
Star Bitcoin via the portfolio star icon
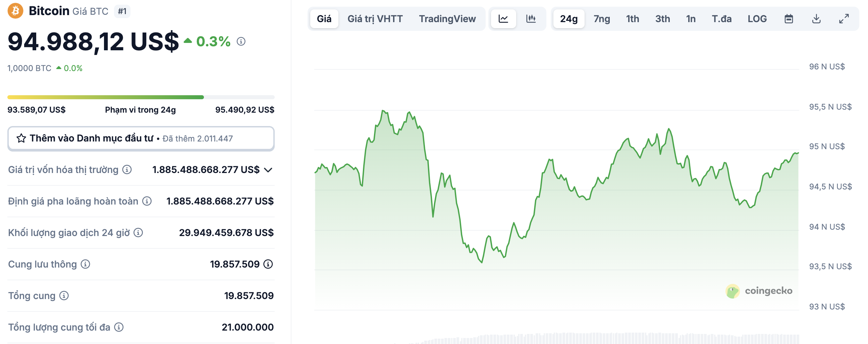coord(21,138)
